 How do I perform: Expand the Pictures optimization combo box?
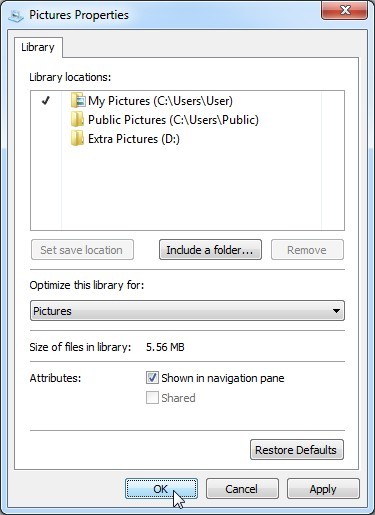tap(187, 311)
